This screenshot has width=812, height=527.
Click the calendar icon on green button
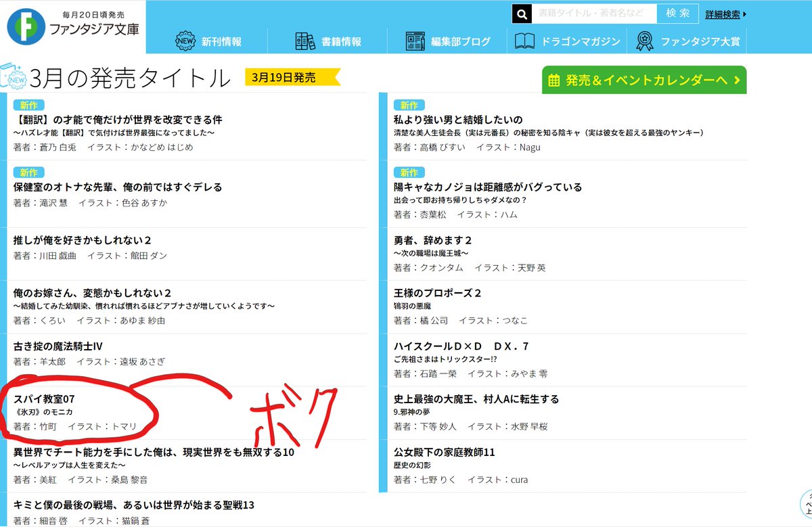(x=554, y=81)
